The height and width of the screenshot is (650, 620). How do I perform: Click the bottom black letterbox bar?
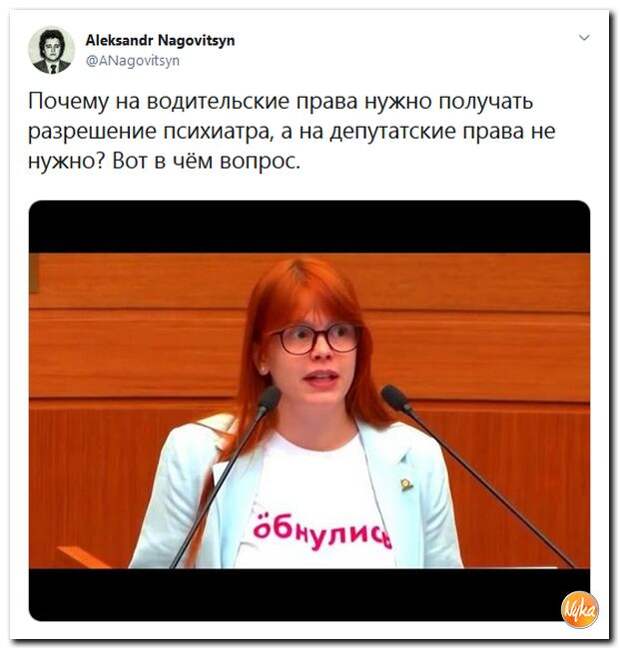pos(309,594)
